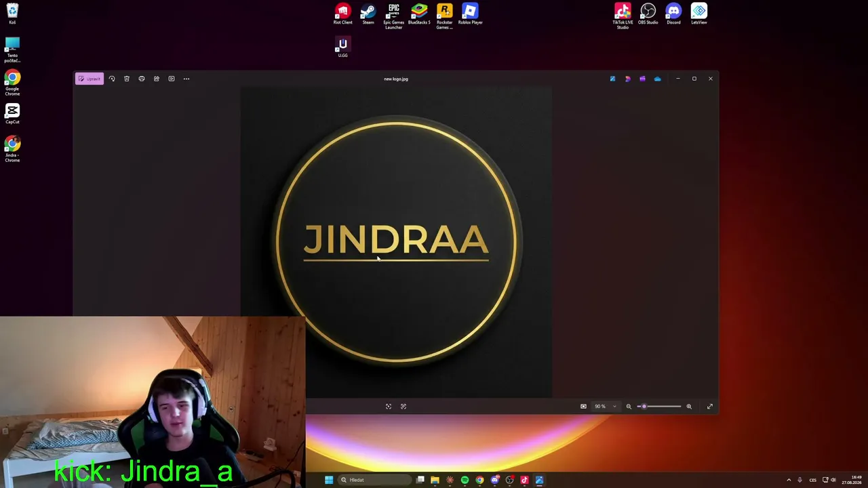Select the Riot Client desktop icon
Viewport: 868px width, 488px height.
[342, 14]
